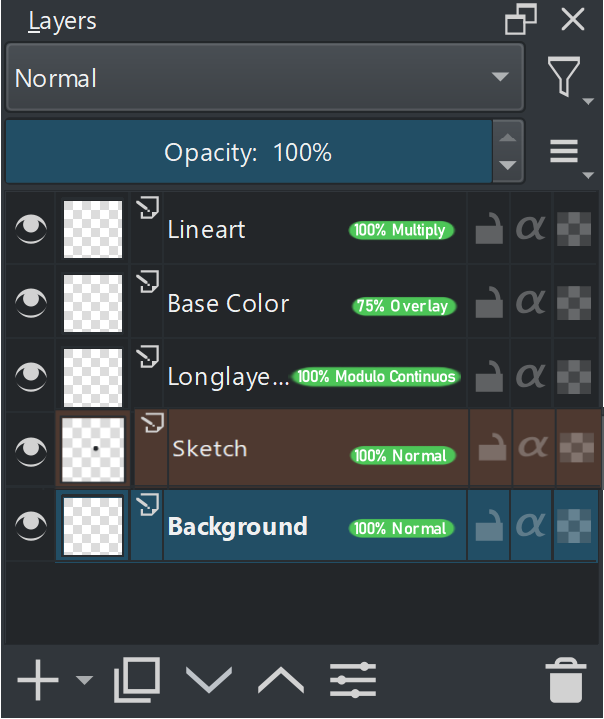The height and width of the screenshot is (719, 604).
Task: Hide the Sketch layer
Action: [x=31, y=449]
